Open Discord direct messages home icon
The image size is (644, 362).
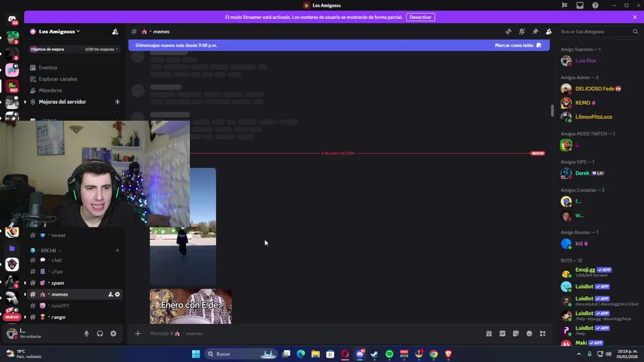pos(12,19)
